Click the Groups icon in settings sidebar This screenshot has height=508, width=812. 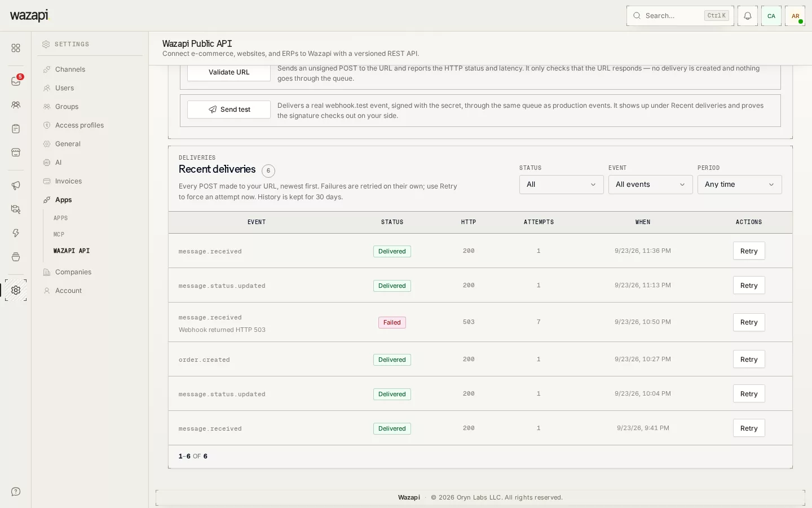tap(47, 107)
